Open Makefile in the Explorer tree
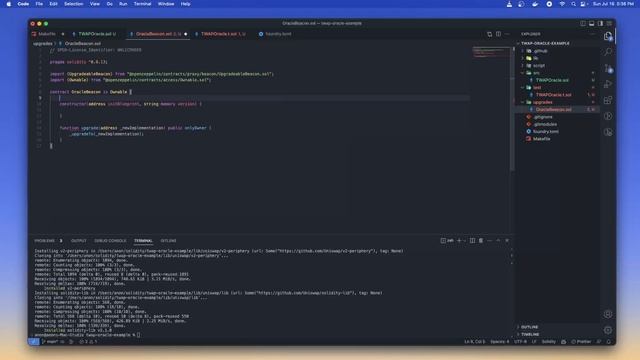 pyautogui.click(x=541, y=139)
